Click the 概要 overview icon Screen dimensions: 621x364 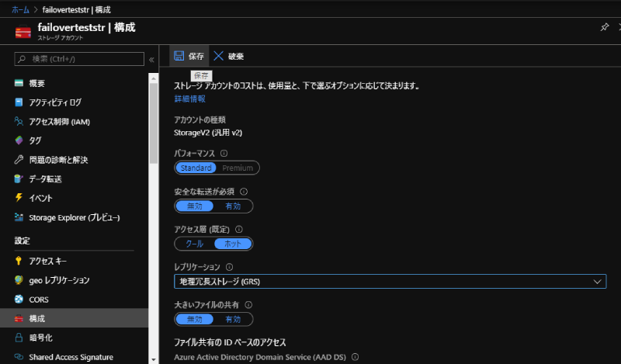point(19,83)
